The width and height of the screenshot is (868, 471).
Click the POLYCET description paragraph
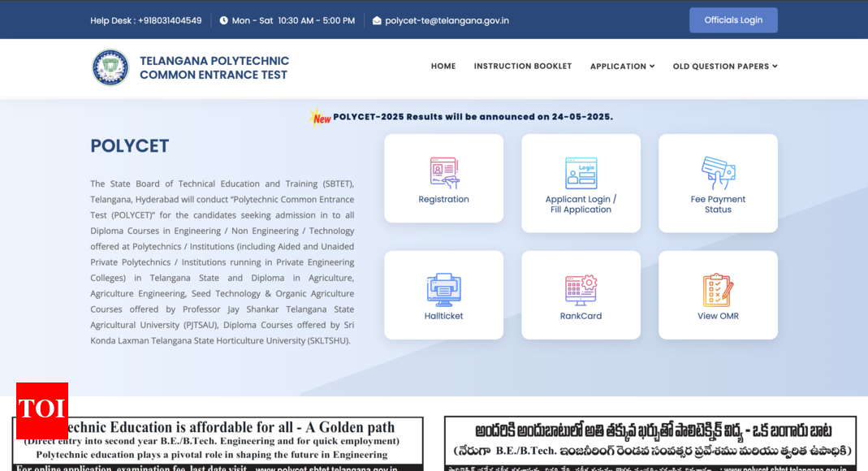pyautogui.click(x=222, y=261)
